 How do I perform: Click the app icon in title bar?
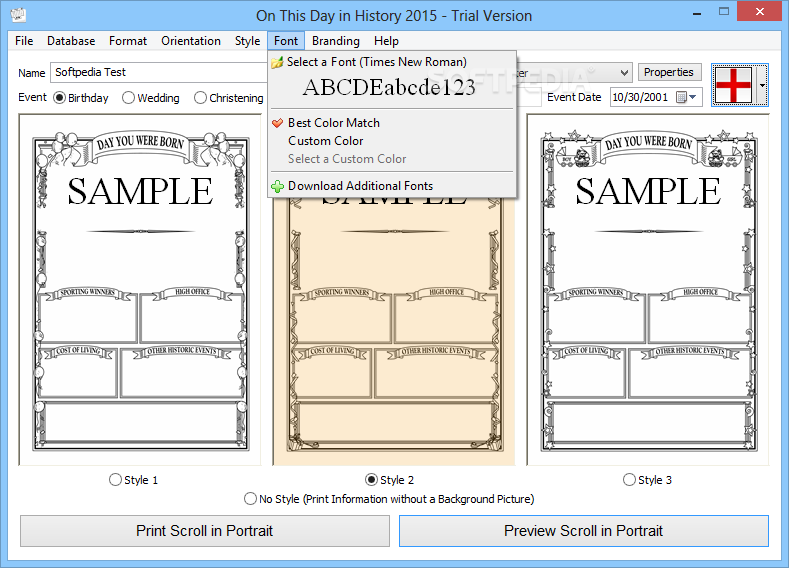18,15
